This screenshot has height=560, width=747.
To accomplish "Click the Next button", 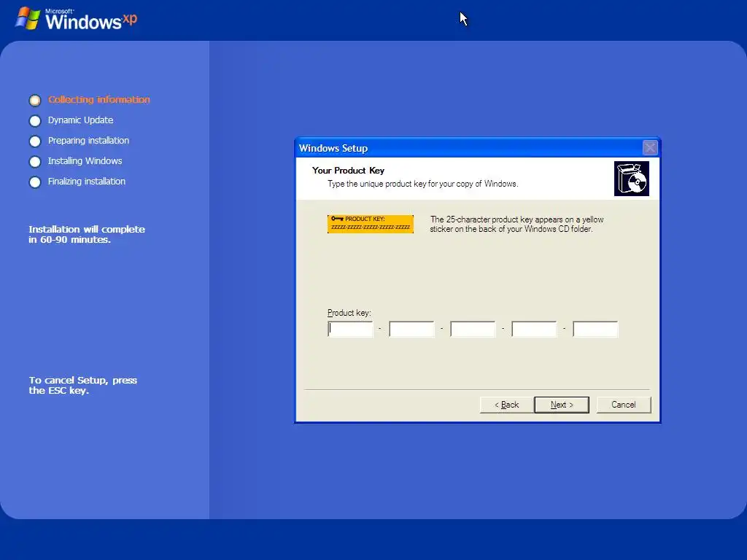I will tap(562, 405).
